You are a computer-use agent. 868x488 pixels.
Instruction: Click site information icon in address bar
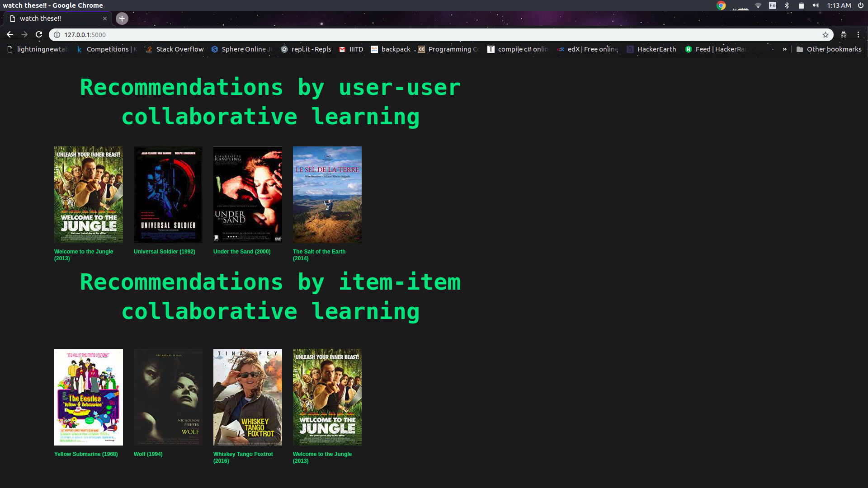click(57, 35)
